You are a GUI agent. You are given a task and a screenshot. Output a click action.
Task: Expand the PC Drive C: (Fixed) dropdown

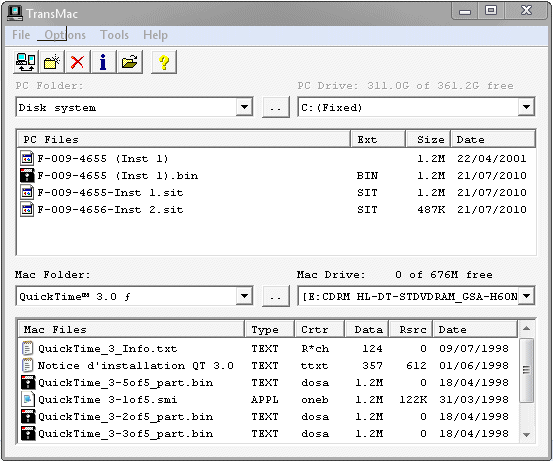click(526, 107)
